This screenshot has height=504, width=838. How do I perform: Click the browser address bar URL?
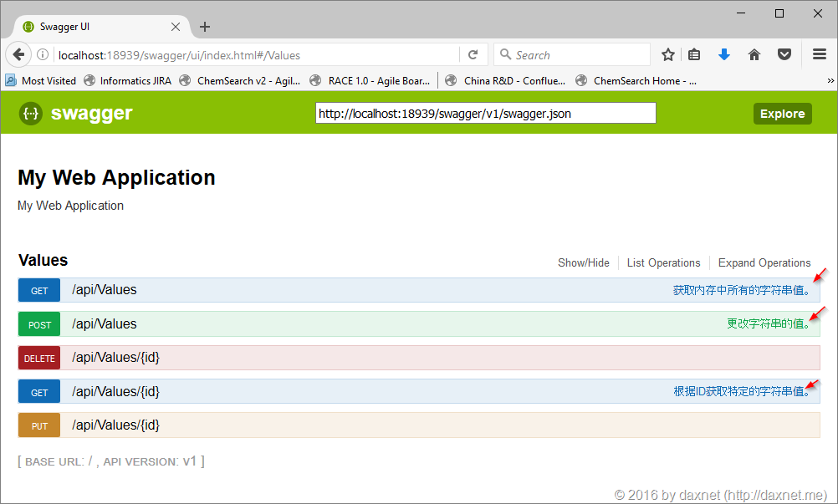coord(179,55)
